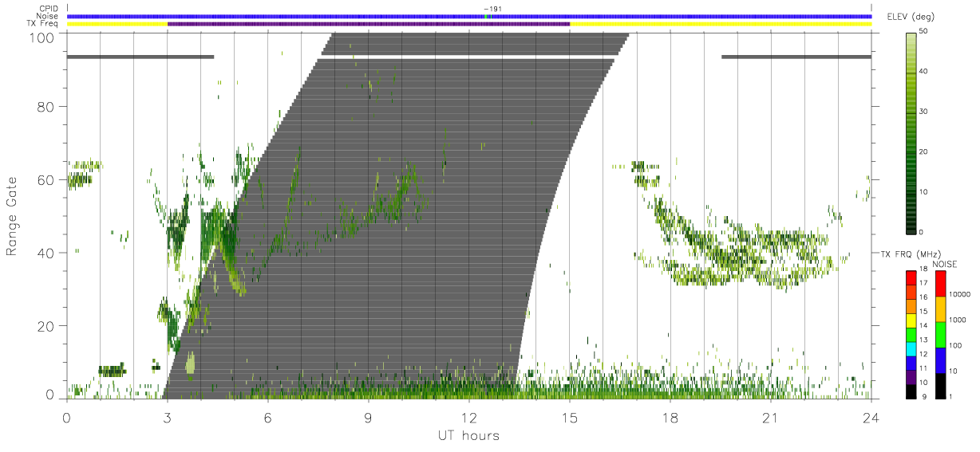Click the 30 tick on the ELEV scale
The image size is (980, 452).
[x=923, y=112]
